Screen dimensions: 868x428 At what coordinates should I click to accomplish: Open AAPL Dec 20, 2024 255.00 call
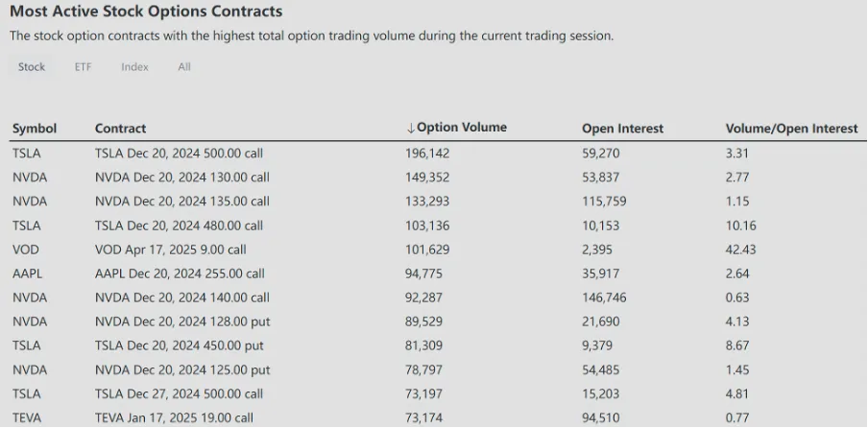[x=181, y=273]
